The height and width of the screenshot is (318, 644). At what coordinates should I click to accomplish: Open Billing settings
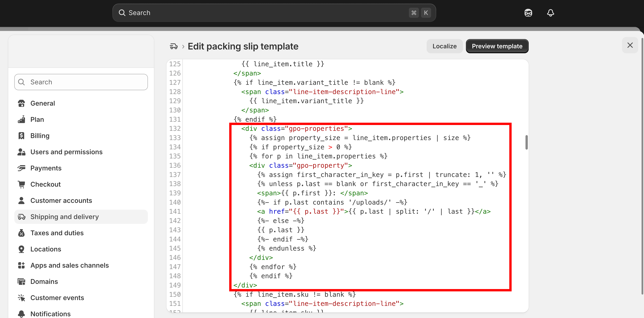click(x=81, y=136)
